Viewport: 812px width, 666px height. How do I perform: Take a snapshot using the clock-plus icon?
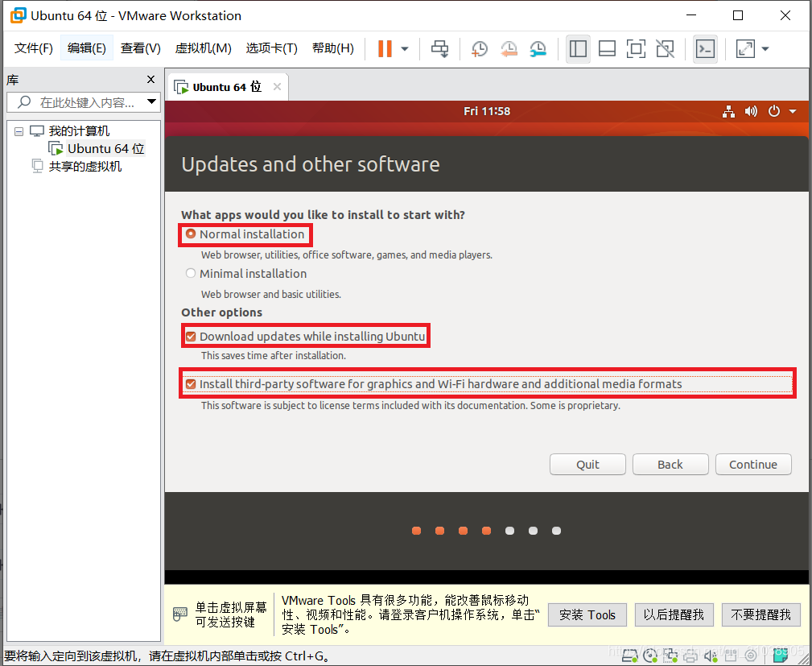(479, 48)
